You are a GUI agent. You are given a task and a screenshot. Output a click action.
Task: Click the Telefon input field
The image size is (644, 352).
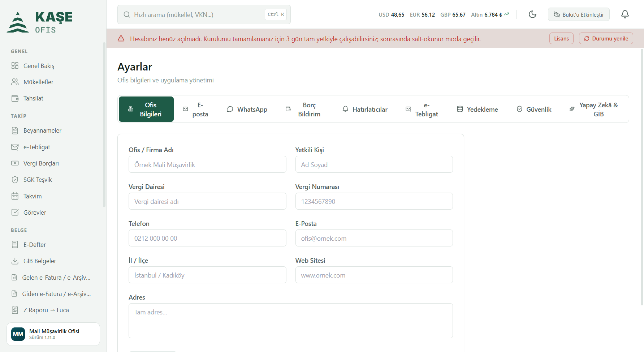(x=207, y=238)
